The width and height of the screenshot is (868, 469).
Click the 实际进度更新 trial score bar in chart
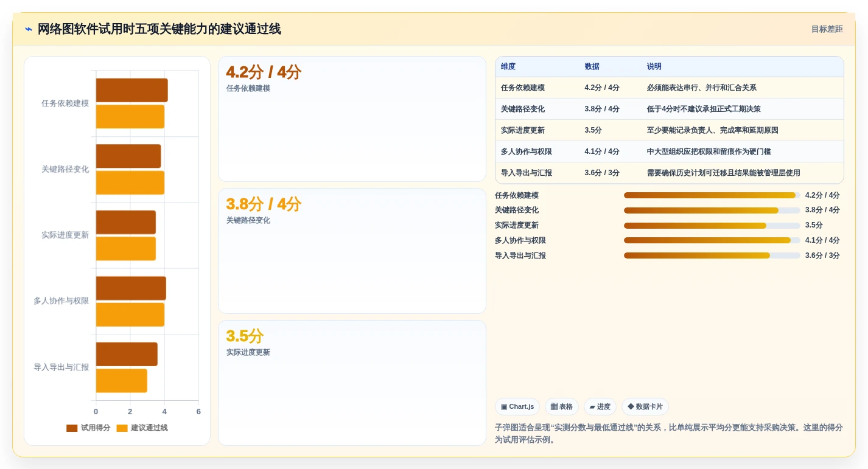(126, 222)
